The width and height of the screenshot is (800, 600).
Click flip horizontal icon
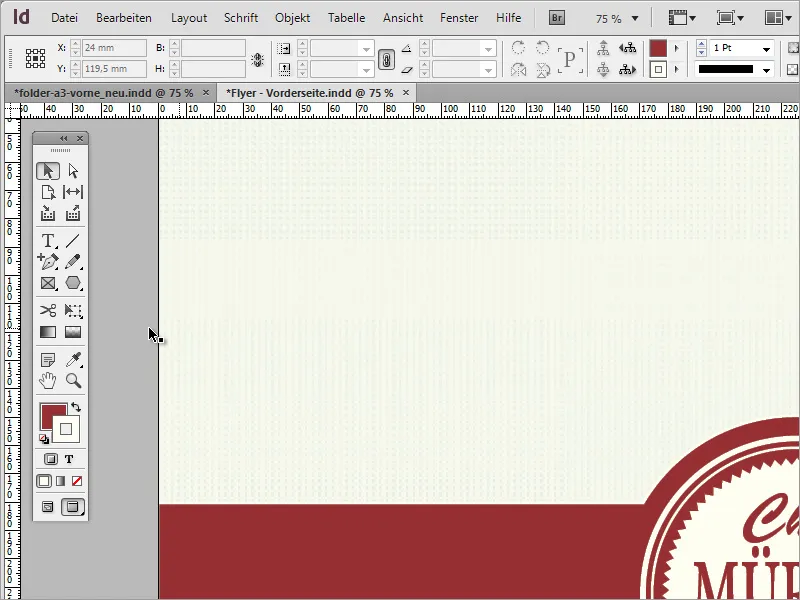tap(518, 70)
